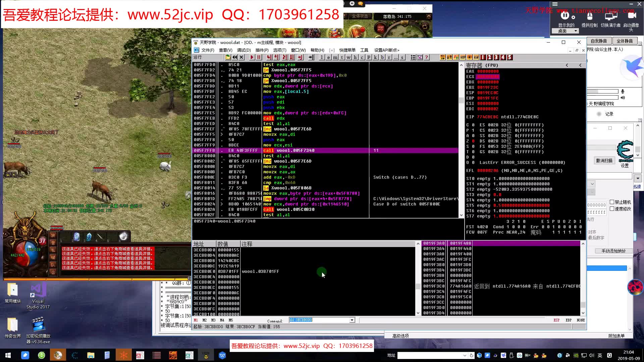644x362 pixels.
Task: Open Call stack with 'k' button
Action: coord(376,57)
